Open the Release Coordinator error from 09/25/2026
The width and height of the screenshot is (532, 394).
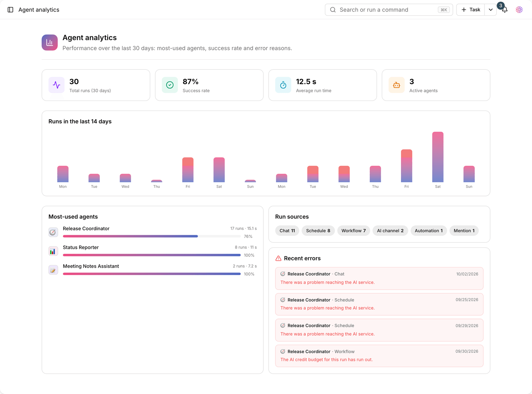(x=379, y=304)
